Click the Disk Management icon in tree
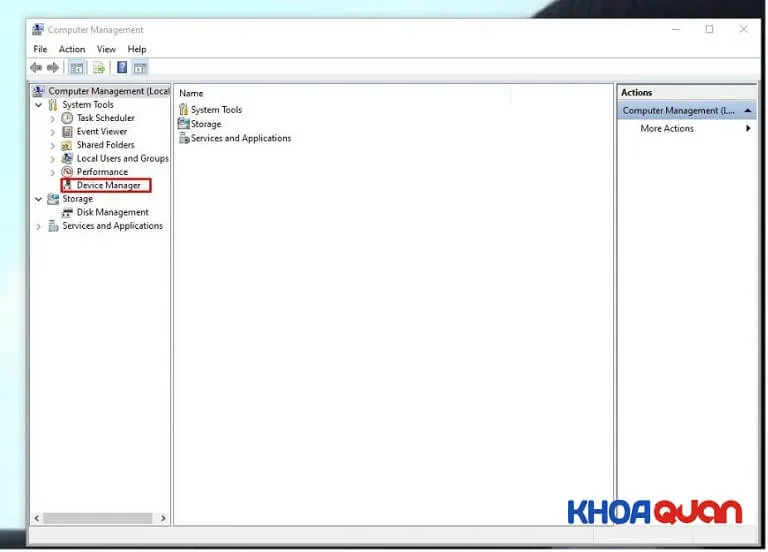 click(x=67, y=213)
